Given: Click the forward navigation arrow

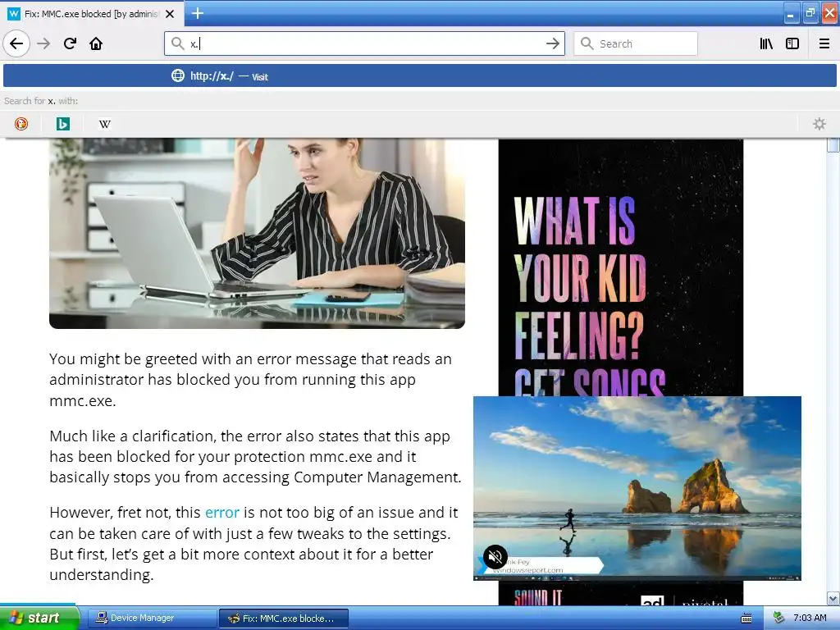Looking at the screenshot, I should (x=43, y=43).
